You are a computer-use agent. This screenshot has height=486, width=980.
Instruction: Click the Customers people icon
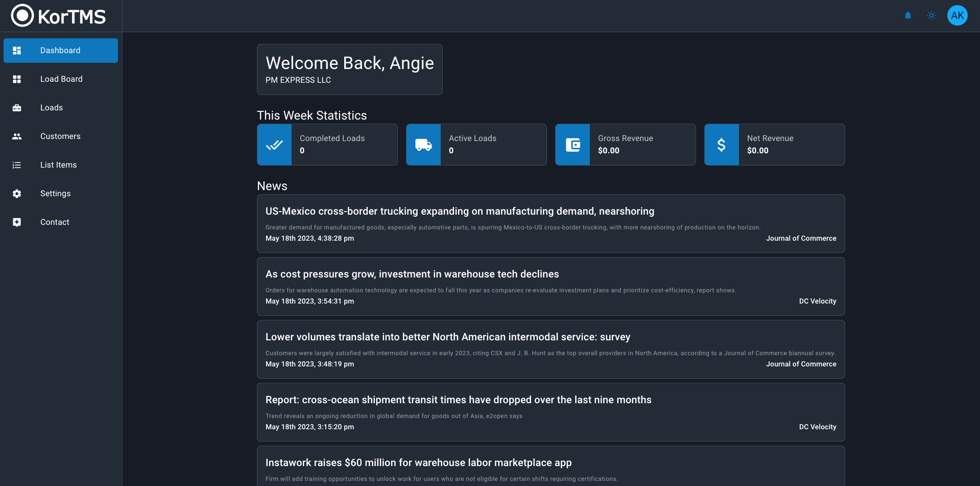[17, 136]
